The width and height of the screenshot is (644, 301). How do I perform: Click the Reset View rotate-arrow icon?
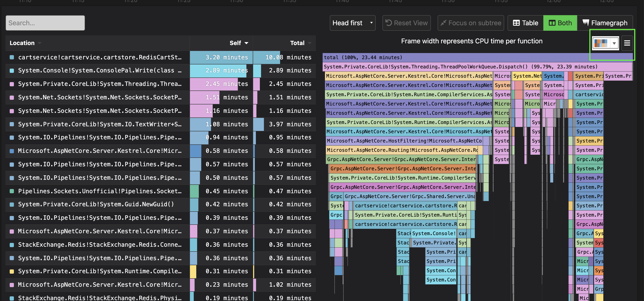point(389,23)
